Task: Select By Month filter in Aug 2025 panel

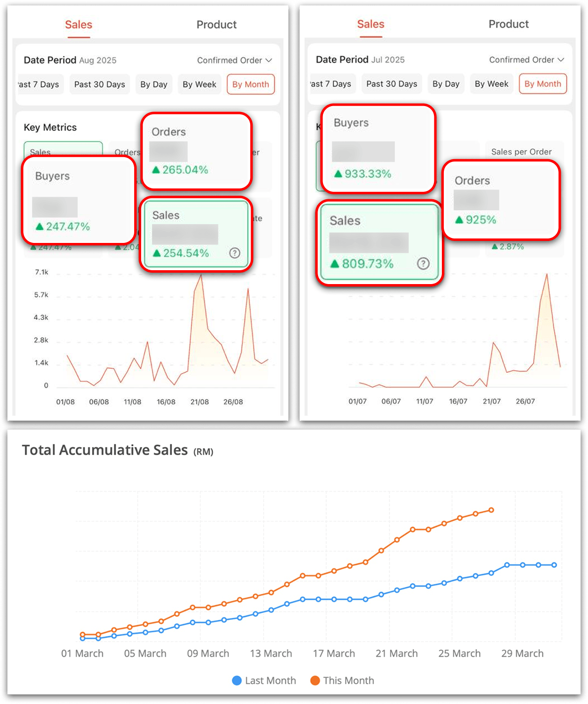Action: [x=251, y=84]
